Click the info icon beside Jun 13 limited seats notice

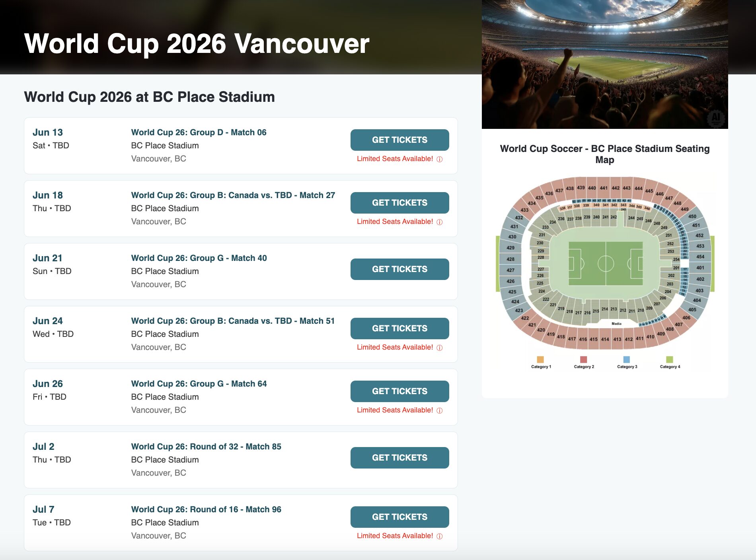pyautogui.click(x=438, y=159)
